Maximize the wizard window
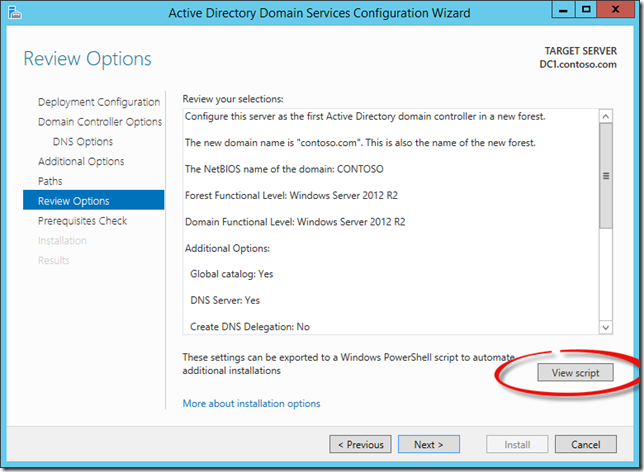This screenshot has width=644, height=472. point(586,9)
